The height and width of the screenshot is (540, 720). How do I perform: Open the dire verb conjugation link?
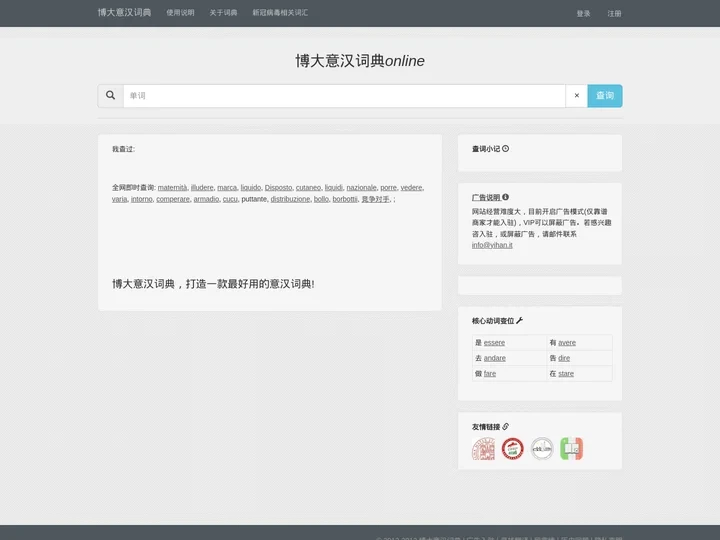564,358
